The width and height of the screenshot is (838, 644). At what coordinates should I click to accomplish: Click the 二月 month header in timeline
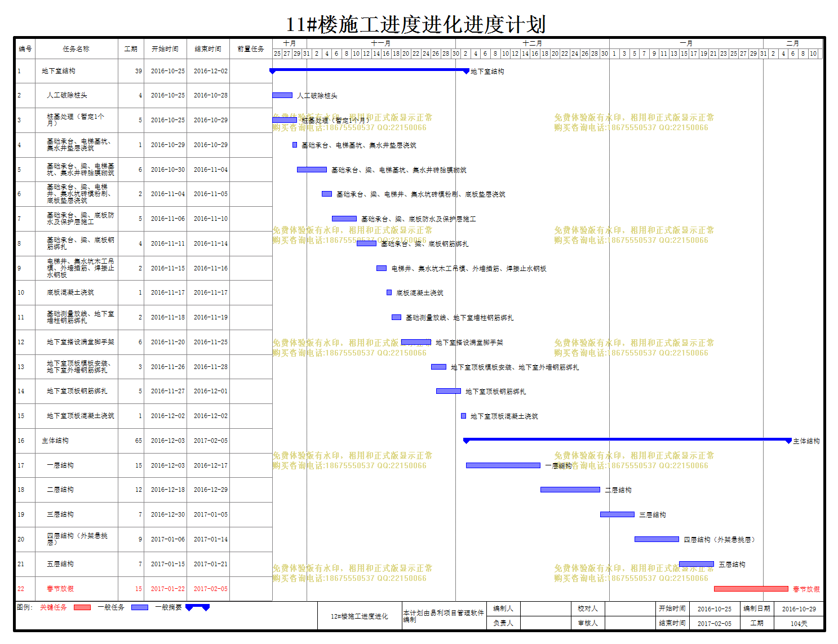[x=793, y=43]
